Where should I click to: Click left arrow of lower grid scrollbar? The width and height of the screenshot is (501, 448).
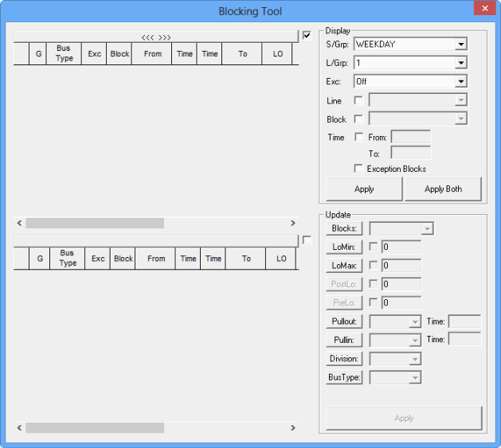pyautogui.click(x=19, y=427)
